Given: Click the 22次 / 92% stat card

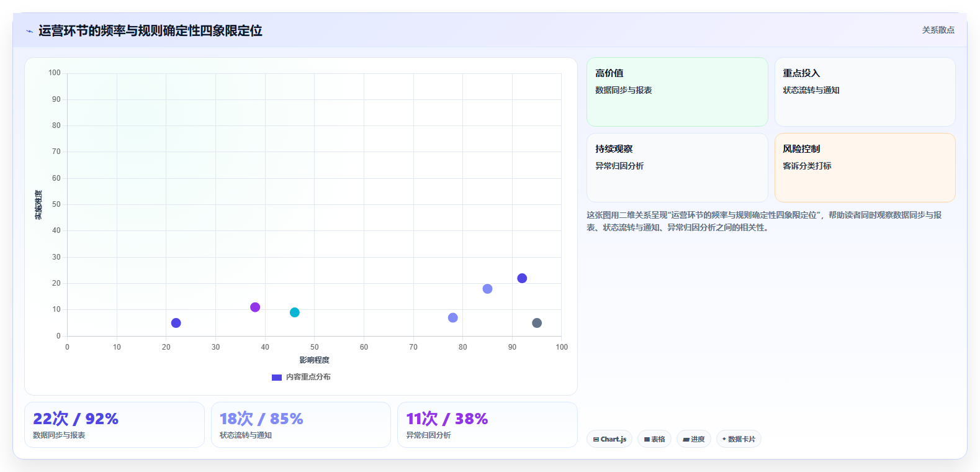Looking at the screenshot, I should click(114, 425).
